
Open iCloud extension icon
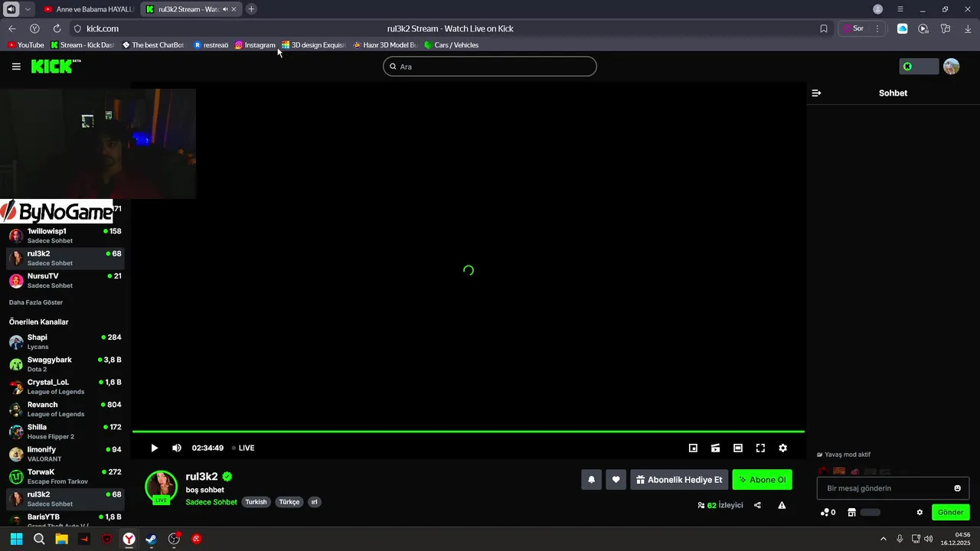(x=902, y=28)
